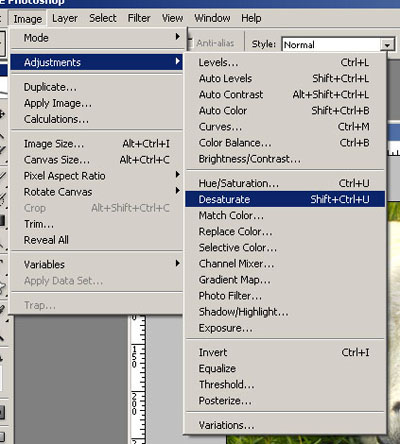Open Color Balance... dialog

[x=285, y=143]
